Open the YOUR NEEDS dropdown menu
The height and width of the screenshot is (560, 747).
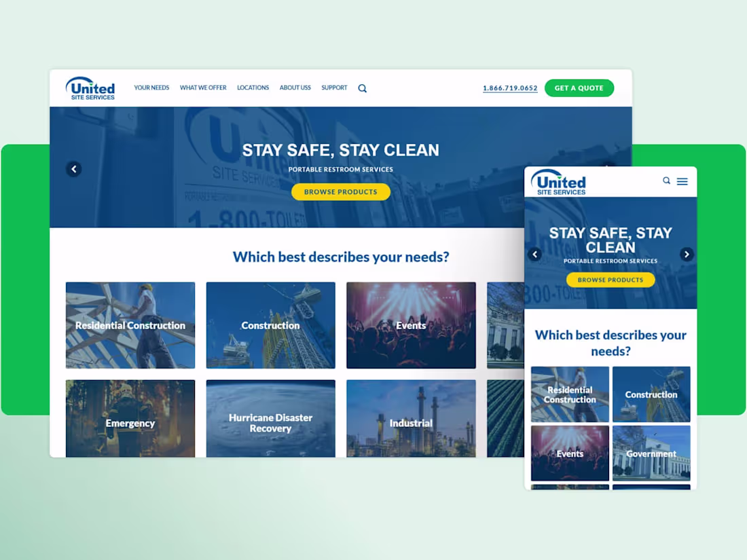(151, 88)
